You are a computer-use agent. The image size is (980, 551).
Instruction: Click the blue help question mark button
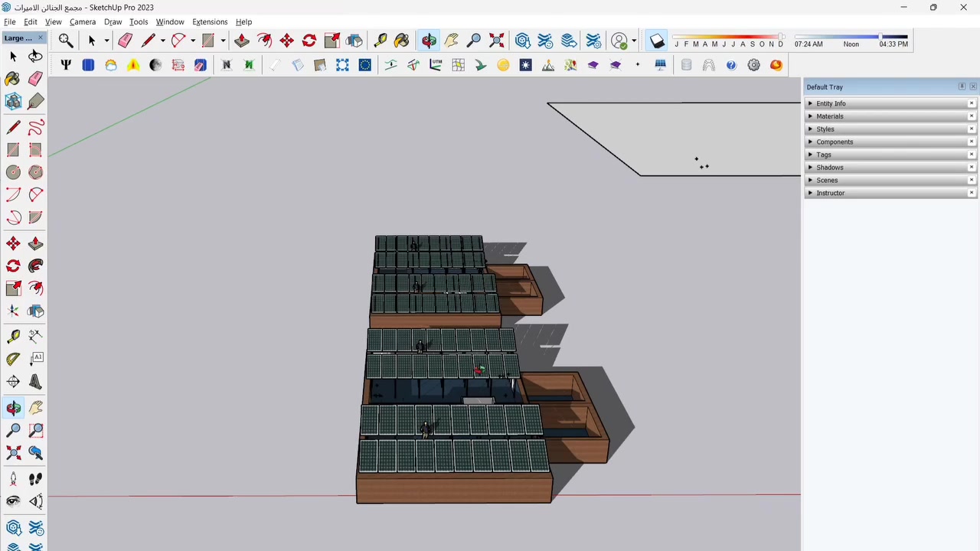[x=731, y=65]
